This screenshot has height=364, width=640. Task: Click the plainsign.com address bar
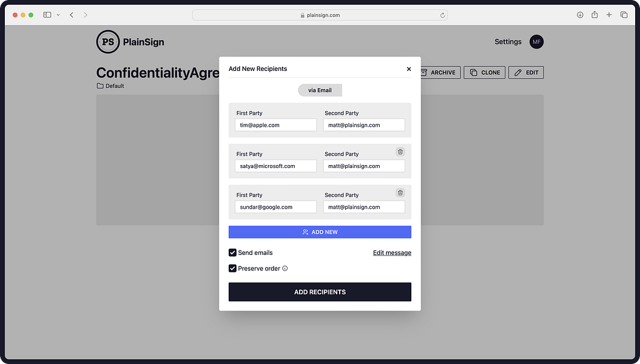[320, 15]
